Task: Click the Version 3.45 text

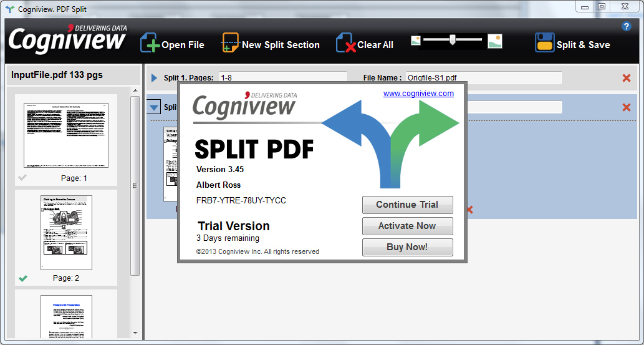Action: tap(219, 170)
